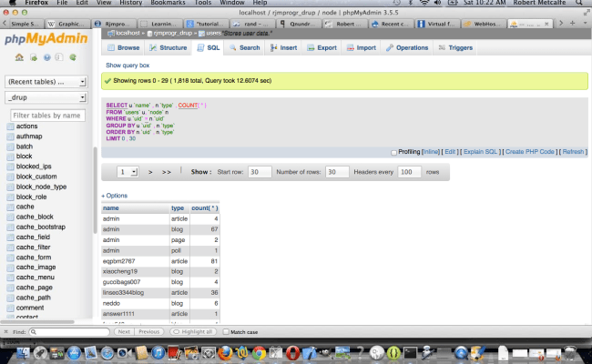Launch Google Chrome from the dock
This screenshot has width=592, height=364.
tap(259, 353)
